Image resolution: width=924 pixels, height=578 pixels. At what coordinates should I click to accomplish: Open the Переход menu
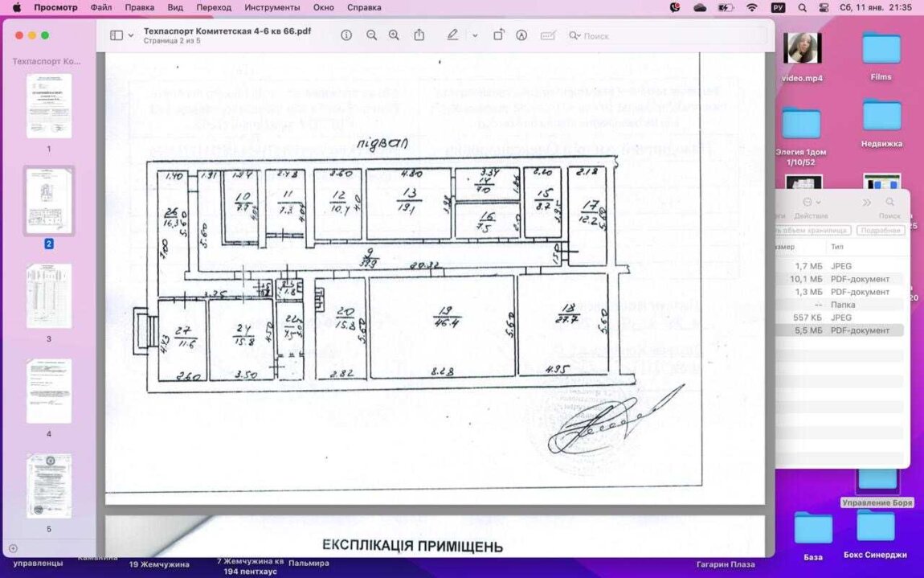[214, 7]
